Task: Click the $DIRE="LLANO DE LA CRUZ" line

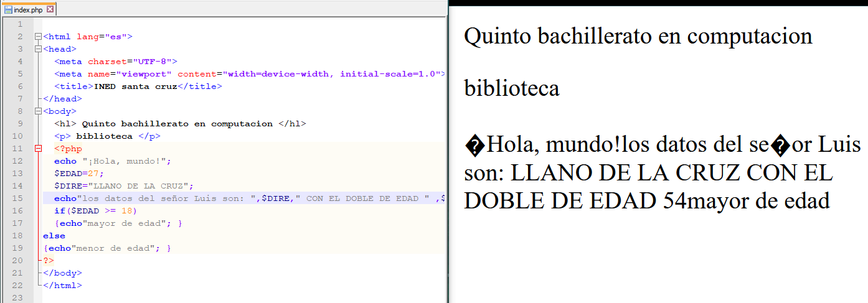Action: pos(124,186)
